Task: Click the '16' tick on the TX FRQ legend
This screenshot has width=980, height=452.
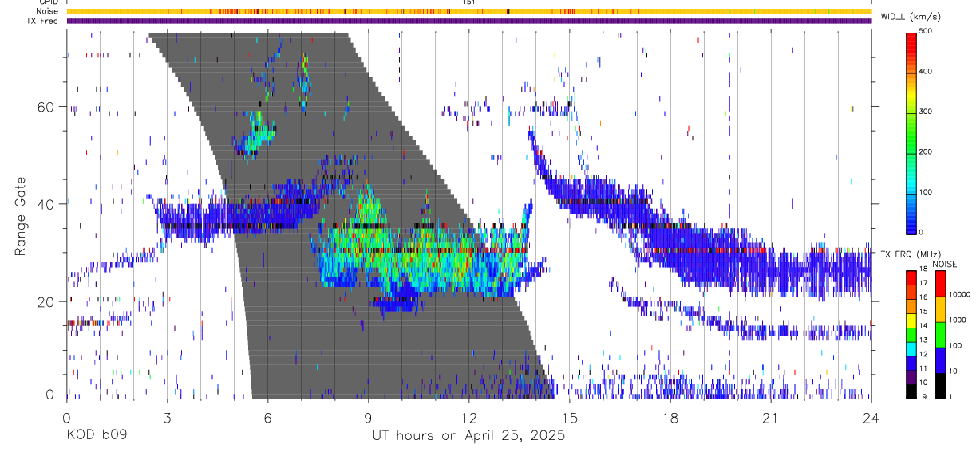Action: pyautogui.click(x=924, y=298)
